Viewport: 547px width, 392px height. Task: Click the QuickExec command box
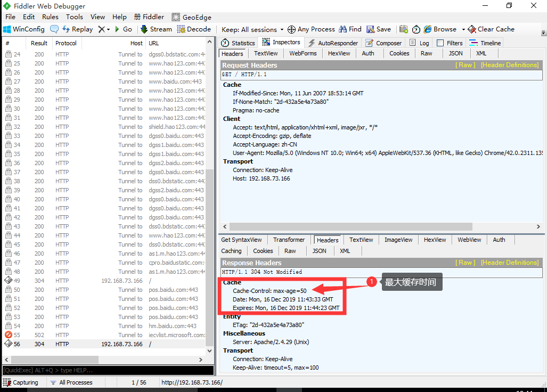pos(108,370)
